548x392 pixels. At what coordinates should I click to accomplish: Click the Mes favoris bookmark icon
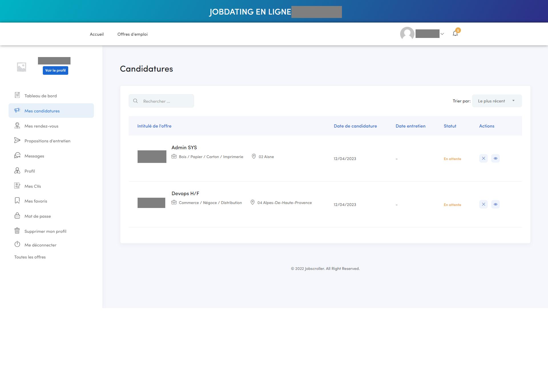17,201
